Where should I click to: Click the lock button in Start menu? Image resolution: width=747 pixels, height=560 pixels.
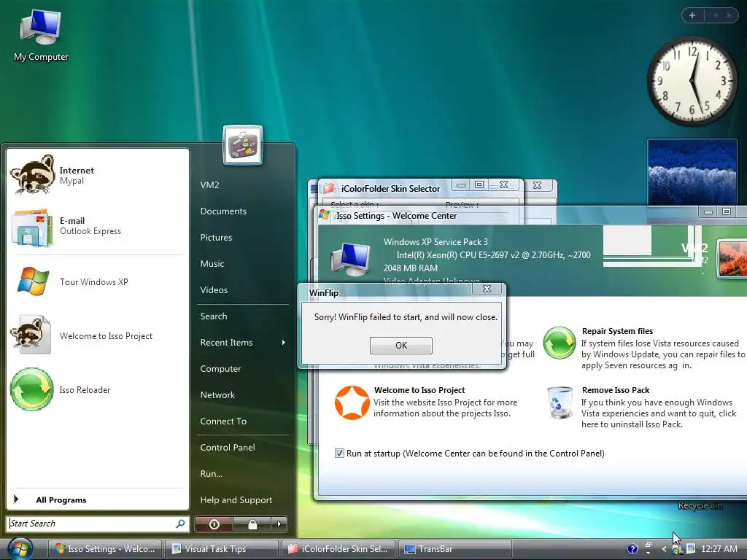pos(252,524)
